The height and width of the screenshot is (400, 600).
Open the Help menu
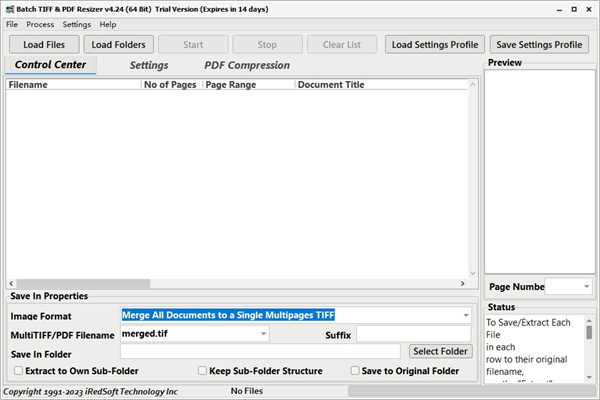click(x=108, y=24)
